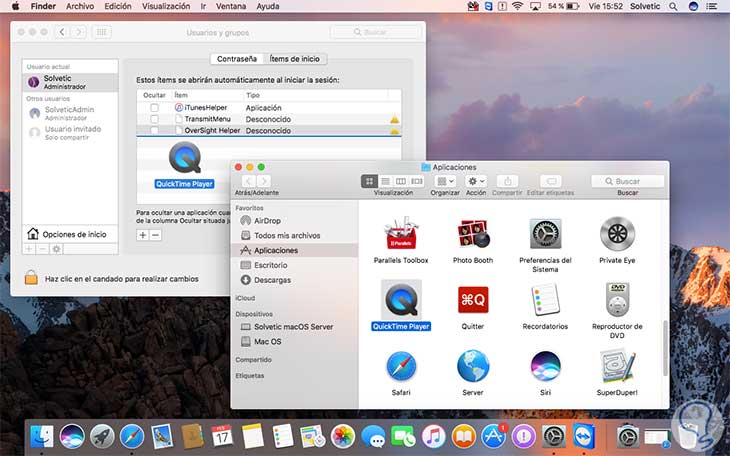The height and width of the screenshot is (456, 730).
Task: Remove login item with minus button
Action: (155, 235)
